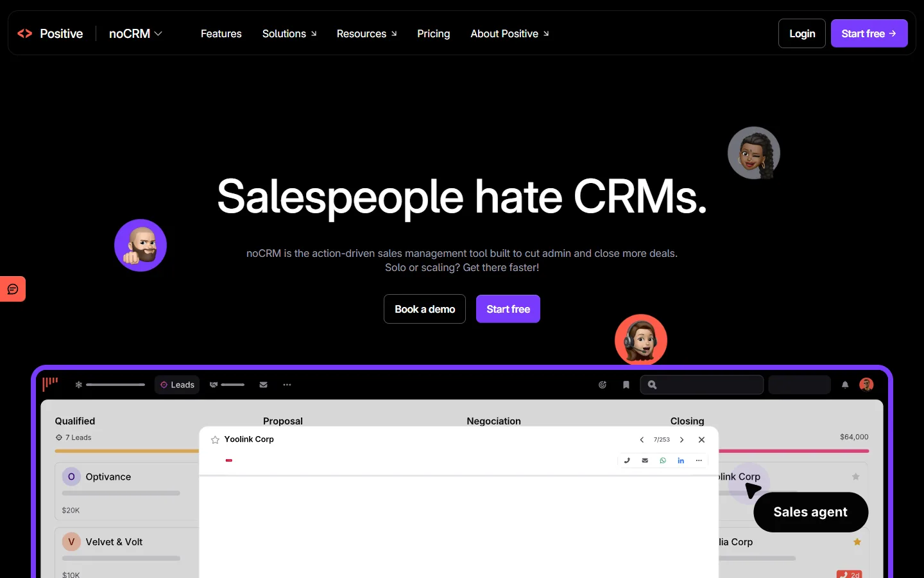
Task: Click the Proposal column header
Action: coord(283,421)
